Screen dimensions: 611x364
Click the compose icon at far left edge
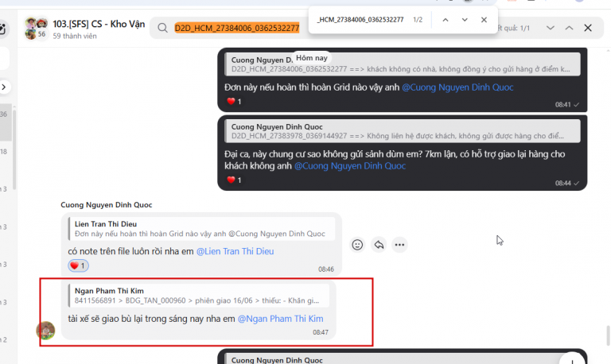pyautogui.click(x=2, y=29)
